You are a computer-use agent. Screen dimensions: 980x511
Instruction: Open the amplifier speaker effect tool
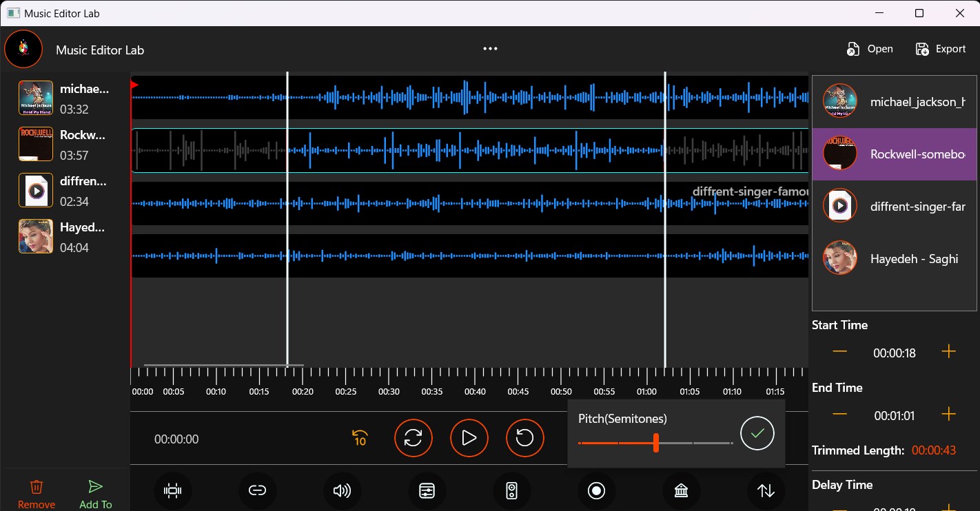pyautogui.click(x=511, y=490)
